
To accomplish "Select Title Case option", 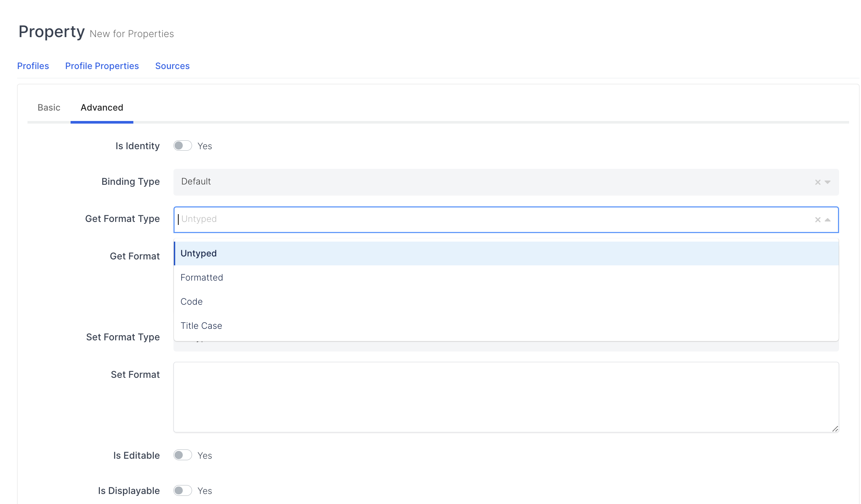I will (x=201, y=326).
